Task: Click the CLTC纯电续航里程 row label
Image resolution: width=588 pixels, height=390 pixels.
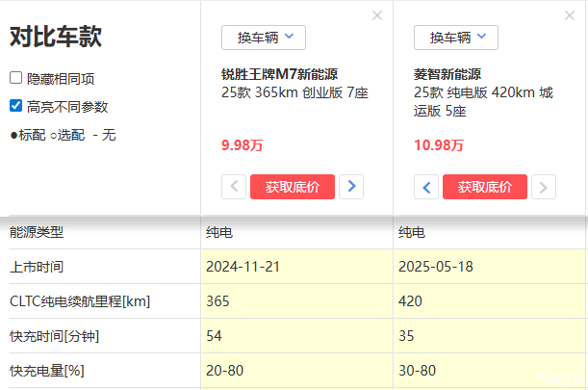Action: tap(80, 301)
